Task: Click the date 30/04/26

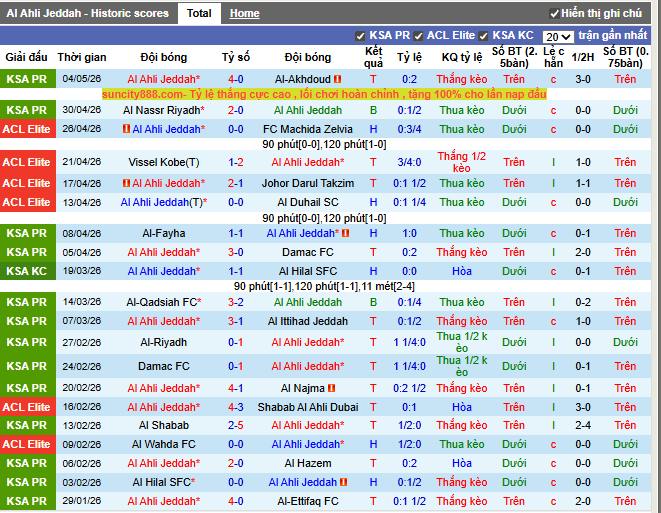Action: pos(82,110)
